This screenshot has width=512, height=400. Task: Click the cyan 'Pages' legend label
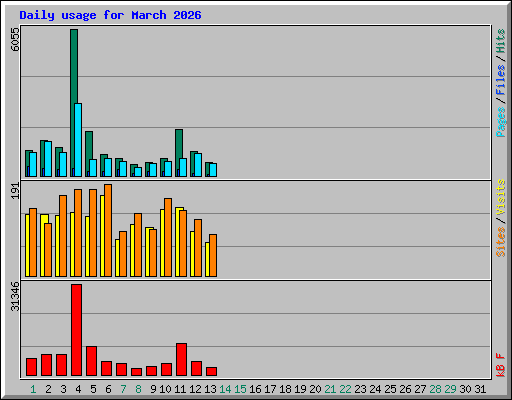tap(501, 122)
